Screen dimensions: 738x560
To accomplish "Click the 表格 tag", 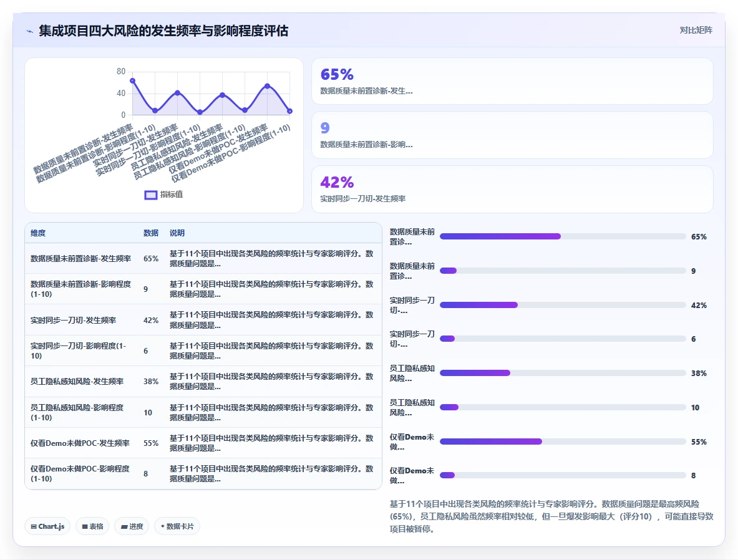I will (93, 526).
